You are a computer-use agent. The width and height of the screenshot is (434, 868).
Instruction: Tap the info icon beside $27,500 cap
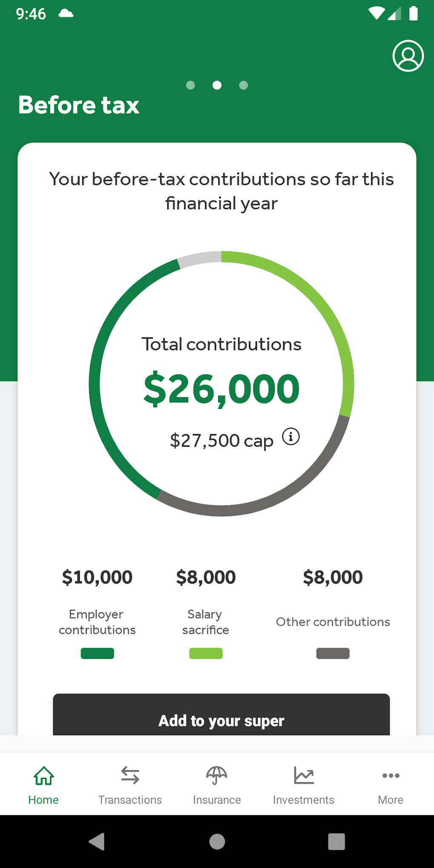pyautogui.click(x=291, y=436)
